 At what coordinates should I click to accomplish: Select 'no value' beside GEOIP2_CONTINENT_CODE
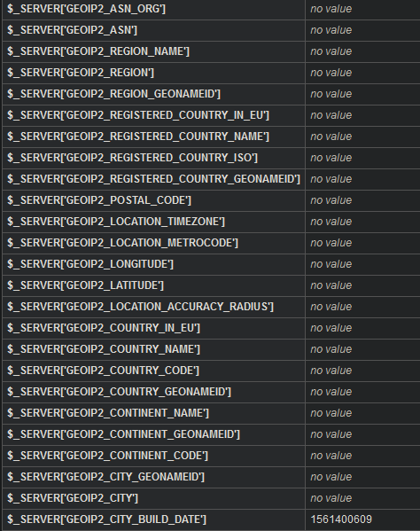[x=331, y=457]
